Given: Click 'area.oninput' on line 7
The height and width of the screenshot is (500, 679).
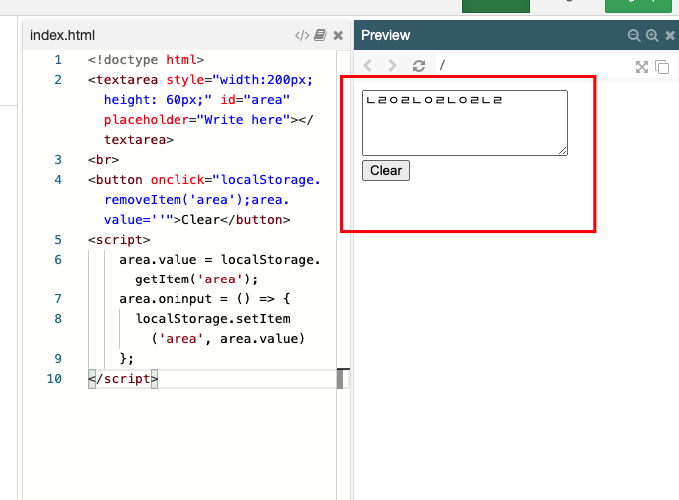Looking at the screenshot, I should point(165,299).
